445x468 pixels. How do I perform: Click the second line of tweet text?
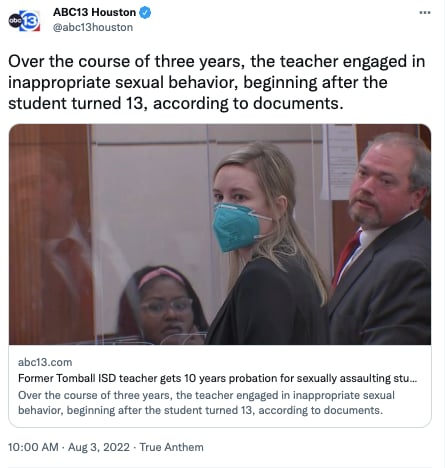pyautogui.click(x=198, y=82)
